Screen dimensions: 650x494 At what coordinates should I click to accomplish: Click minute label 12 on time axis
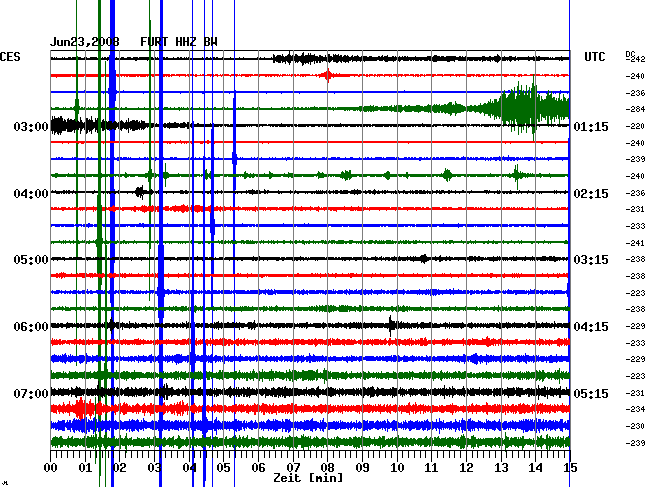tap(466, 468)
